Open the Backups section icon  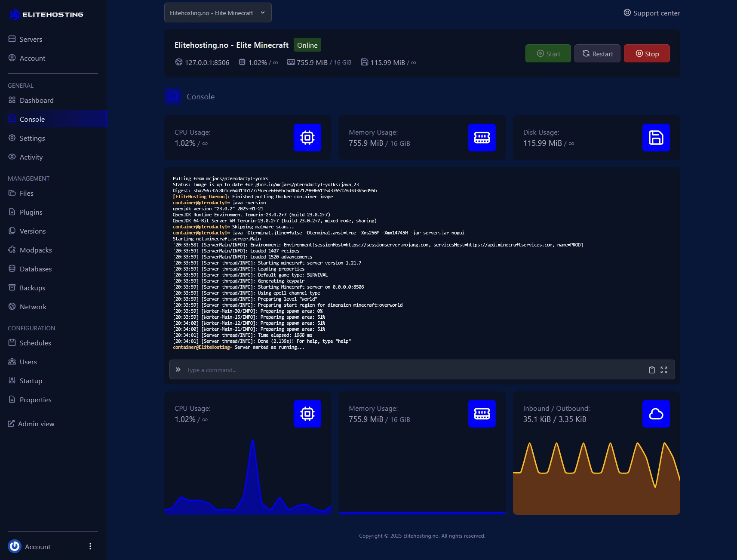[x=12, y=288]
